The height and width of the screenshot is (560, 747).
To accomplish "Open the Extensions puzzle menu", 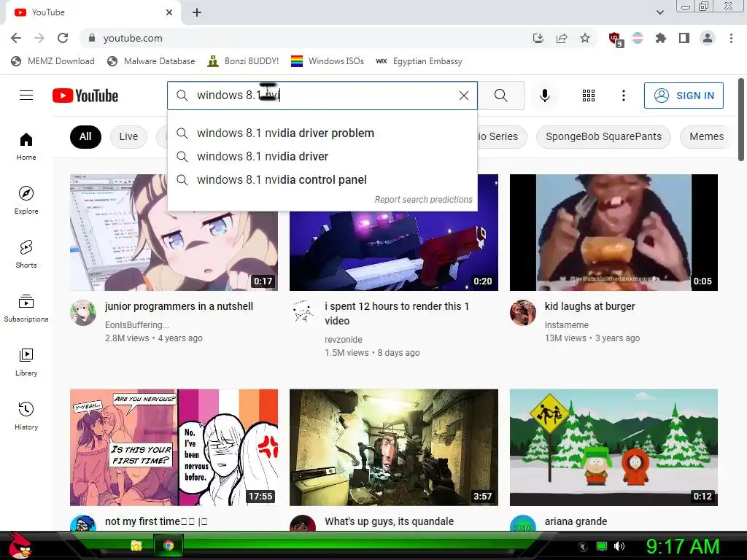I will click(661, 38).
